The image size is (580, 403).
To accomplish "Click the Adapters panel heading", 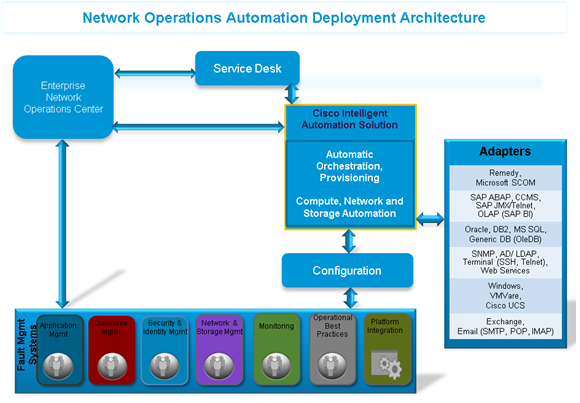I will point(505,151).
